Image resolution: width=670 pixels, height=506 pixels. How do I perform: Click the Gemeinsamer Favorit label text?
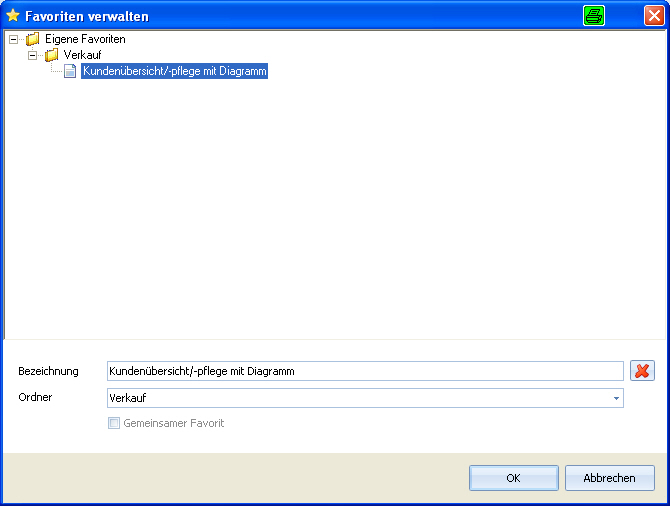click(x=173, y=423)
